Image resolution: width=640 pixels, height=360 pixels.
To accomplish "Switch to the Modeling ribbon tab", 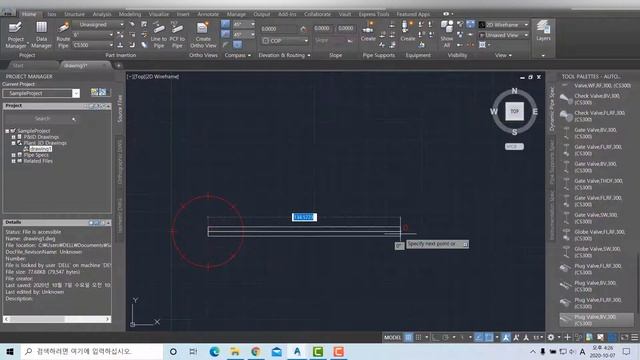I will [130, 14].
